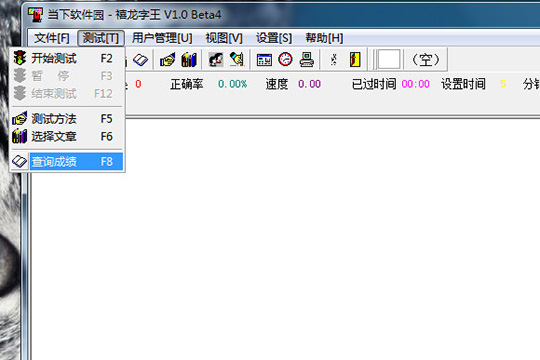Viewport: 540px width, 360px height.
Task: Click the magenta 00:00 elapsed time
Action: [x=416, y=84]
